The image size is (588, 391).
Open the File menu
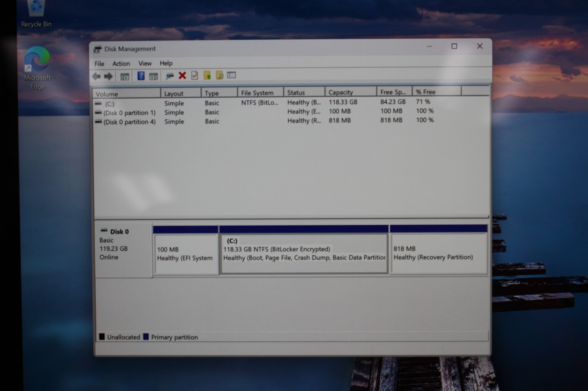point(99,64)
